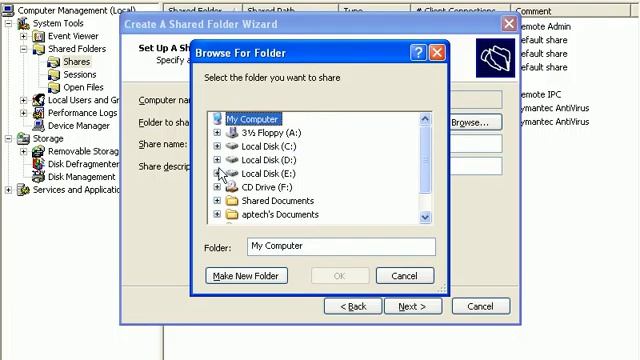The width and height of the screenshot is (640, 360).
Task: Select the Shares tree item label
Action: pos(77,62)
